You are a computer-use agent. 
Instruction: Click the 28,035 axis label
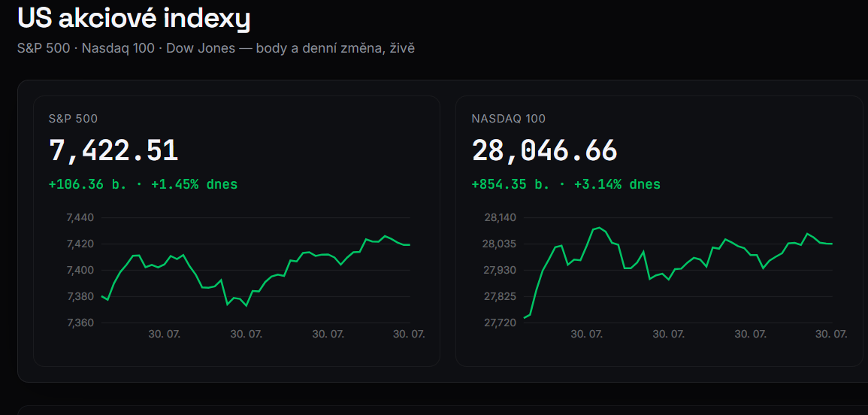[x=500, y=244]
